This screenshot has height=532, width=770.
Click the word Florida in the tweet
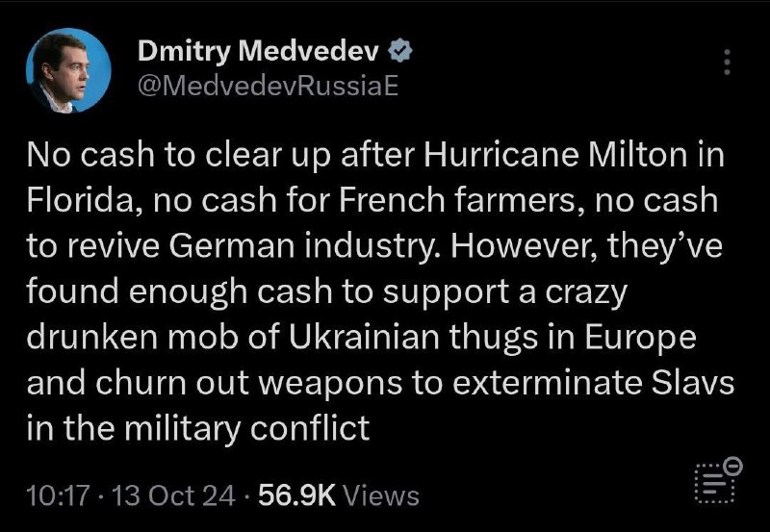tap(81, 200)
